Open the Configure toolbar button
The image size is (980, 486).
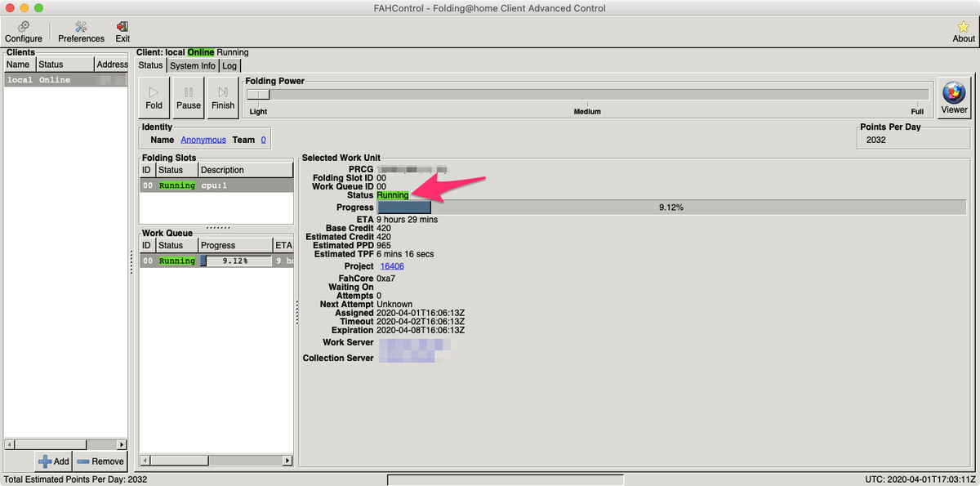[x=24, y=32]
